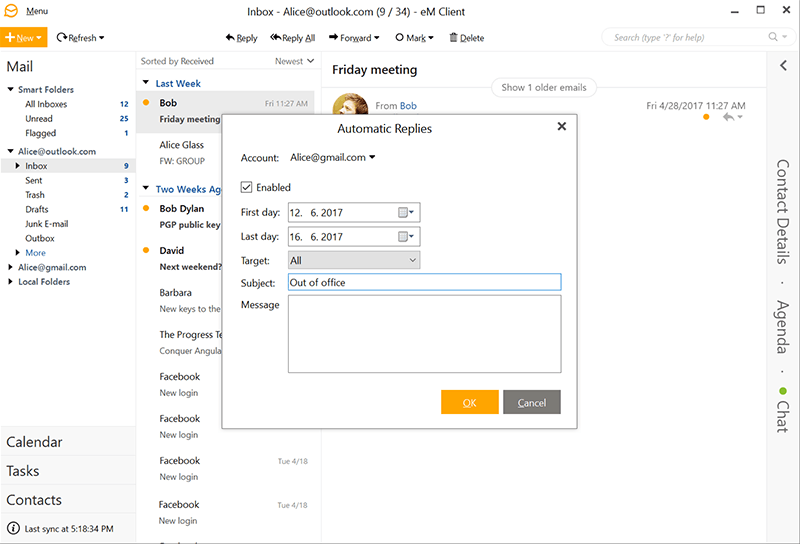The image size is (800, 544).
Task: Open the New button dropdown arrow
Action: point(39,38)
